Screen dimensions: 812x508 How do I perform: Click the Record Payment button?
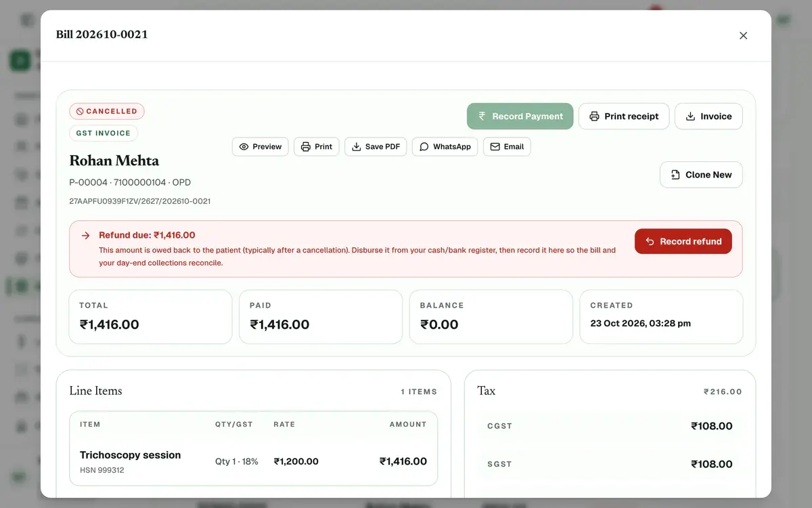pyautogui.click(x=520, y=117)
